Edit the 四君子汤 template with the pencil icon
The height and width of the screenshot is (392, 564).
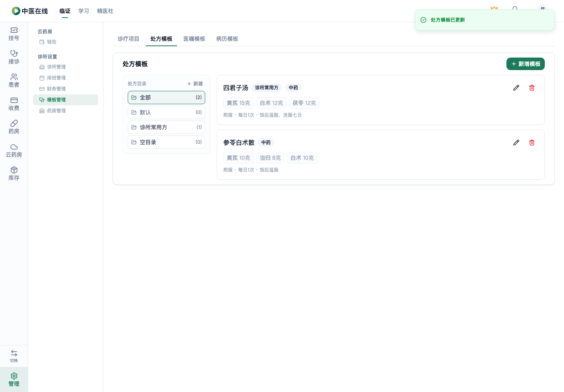pos(516,88)
